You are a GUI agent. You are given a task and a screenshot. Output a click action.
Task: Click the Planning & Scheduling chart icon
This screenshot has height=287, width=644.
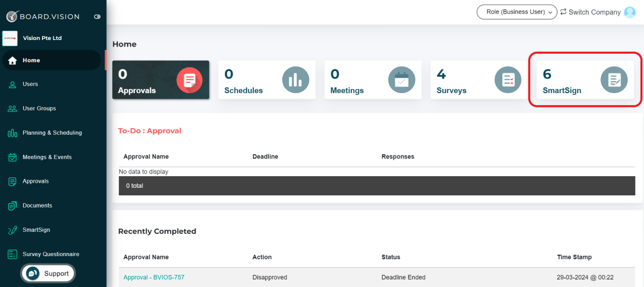click(x=13, y=133)
